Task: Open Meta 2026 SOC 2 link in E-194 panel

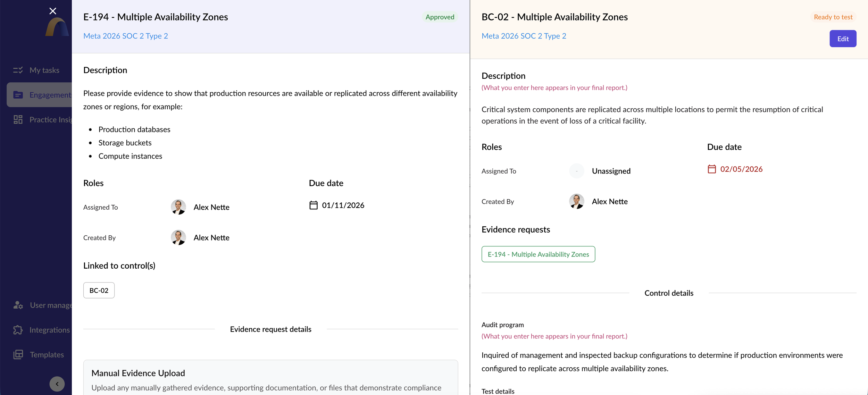Action: (x=125, y=36)
